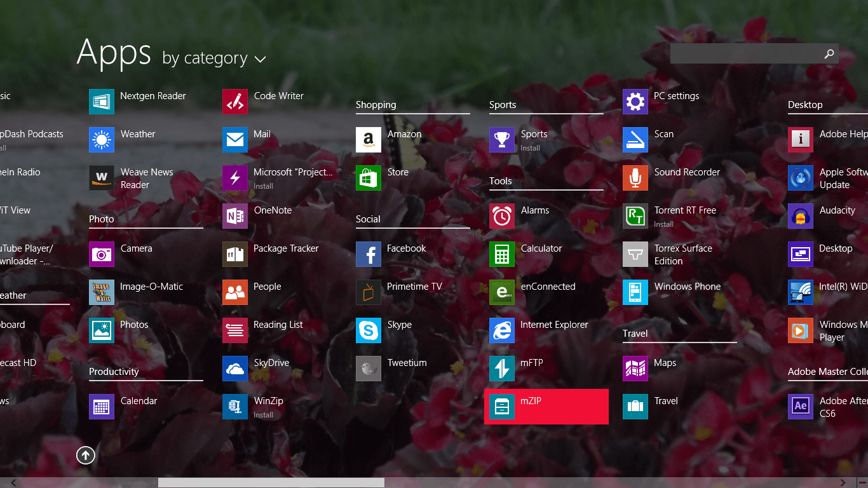
Task: Open the Desktop tile icon
Action: [x=801, y=254]
